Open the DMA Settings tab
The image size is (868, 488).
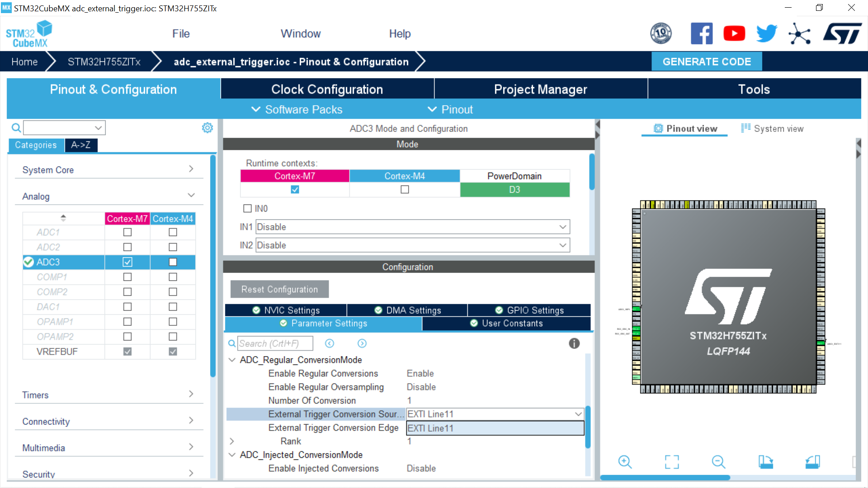(407, 310)
